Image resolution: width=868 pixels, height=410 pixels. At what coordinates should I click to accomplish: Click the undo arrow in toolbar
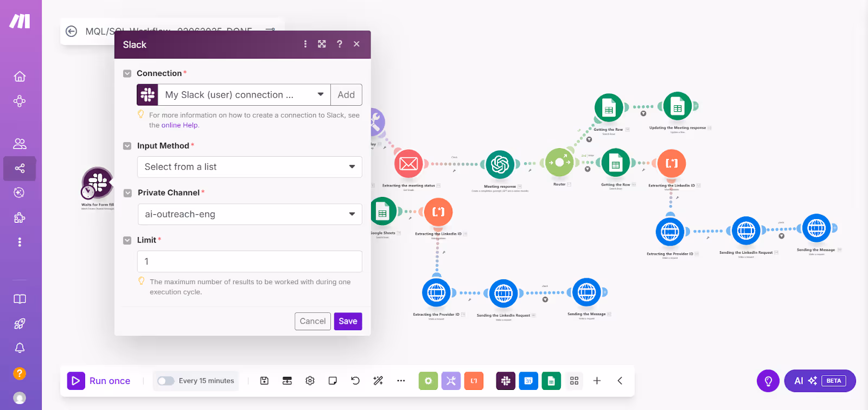355,381
